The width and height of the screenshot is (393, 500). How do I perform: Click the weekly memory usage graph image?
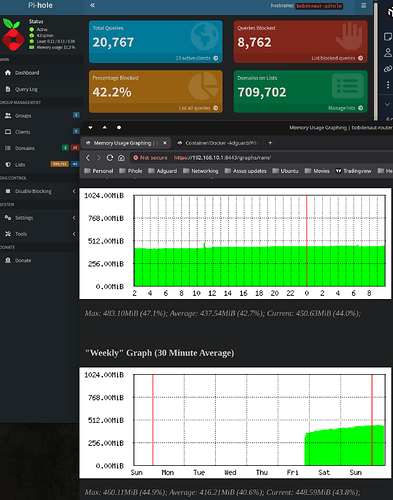235,423
